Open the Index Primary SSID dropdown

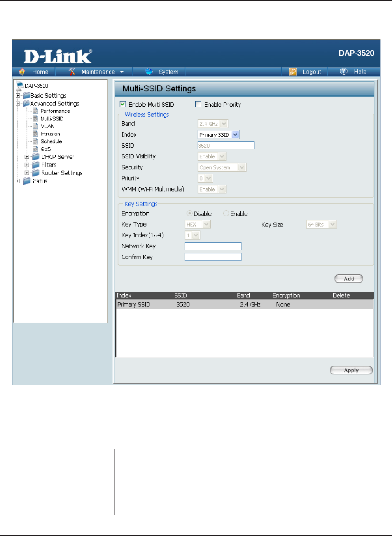[x=219, y=134]
